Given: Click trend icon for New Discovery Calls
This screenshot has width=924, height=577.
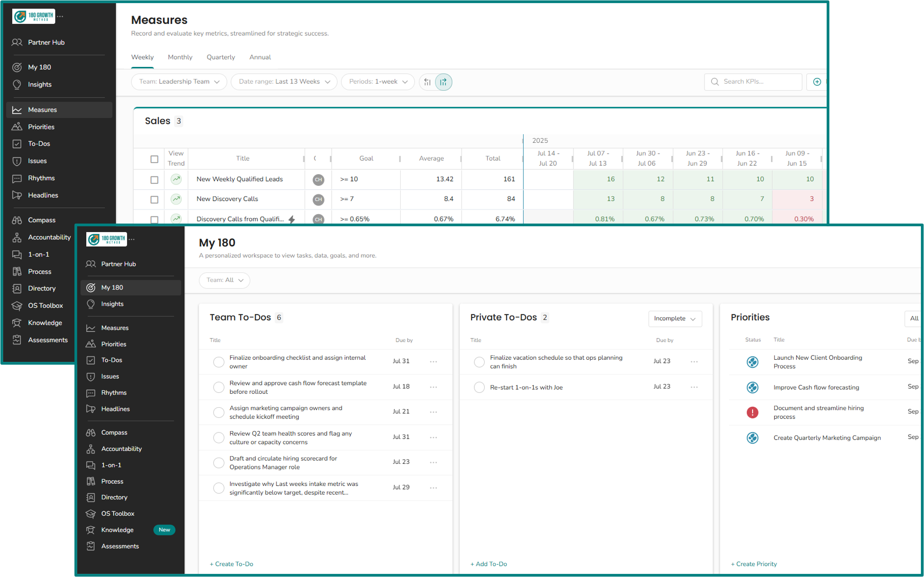Looking at the screenshot, I should coord(176,199).
